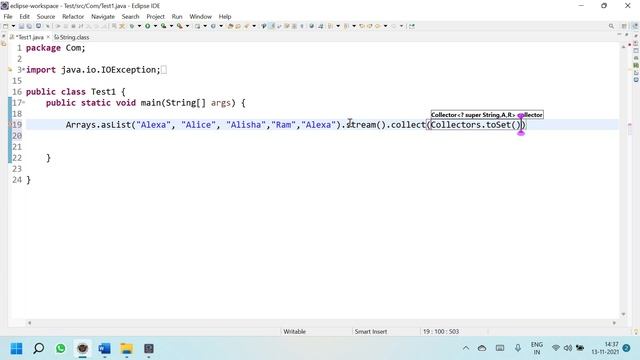The image size is (640, 360).
Task: Click the green Run toolbar icon
Action: tap(147, 26)
